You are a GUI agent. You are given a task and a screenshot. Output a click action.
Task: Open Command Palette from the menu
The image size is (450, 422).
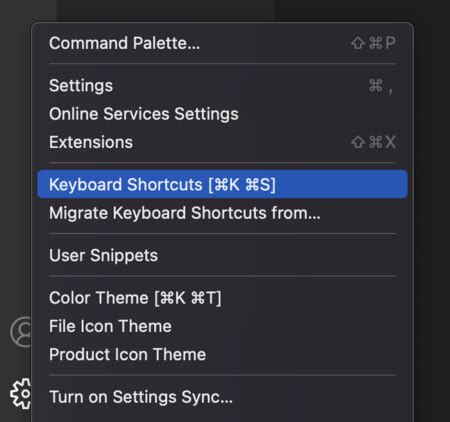[x=222, y=43]
